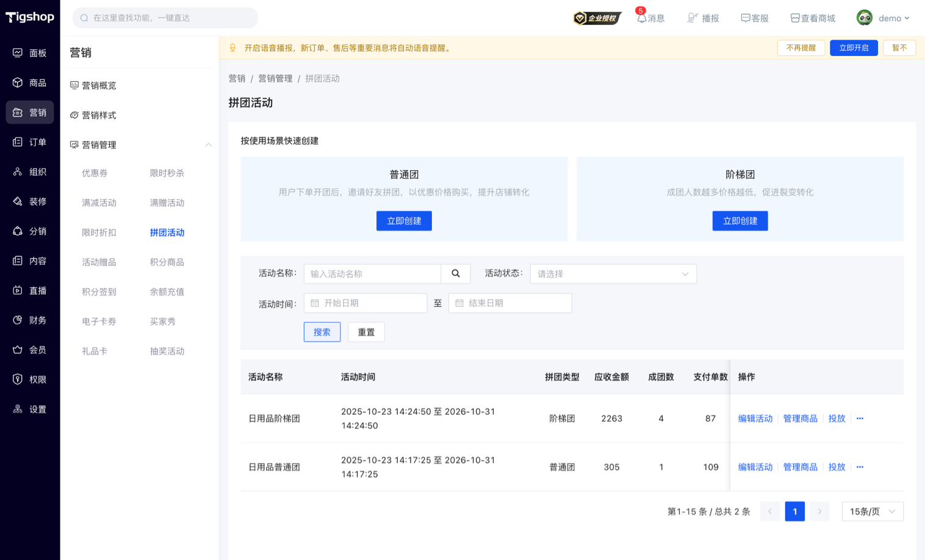Click 立即创建 under 阶梯团
The image size is (925, 560).
coord(740,221)
